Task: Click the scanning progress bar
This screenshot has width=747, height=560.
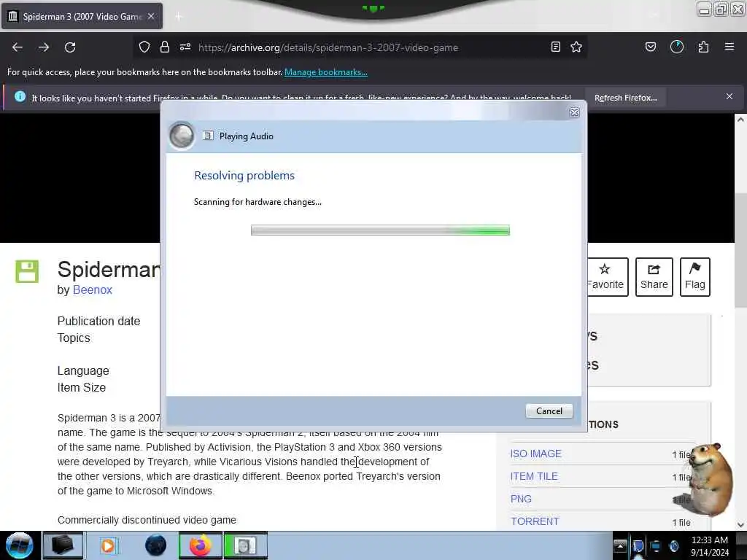Action: [380, 230]
